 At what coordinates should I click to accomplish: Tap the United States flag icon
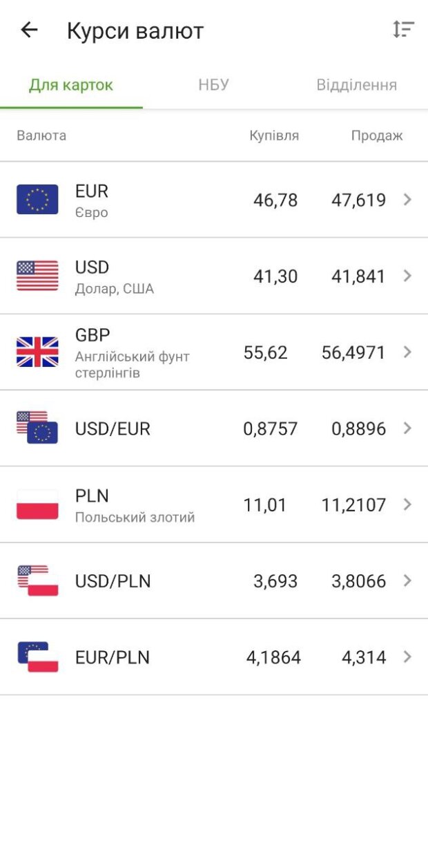pyautogui.click(x=37, y=276)
